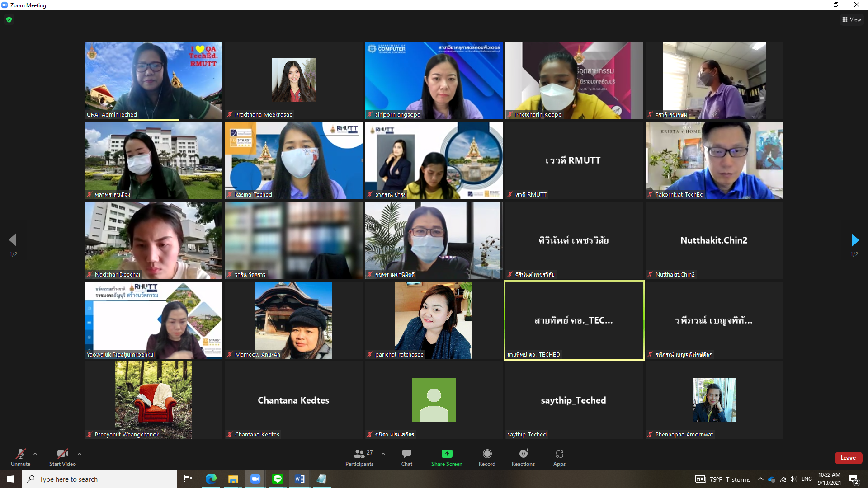Select the highlighted active speaker tile

point(574,320)
